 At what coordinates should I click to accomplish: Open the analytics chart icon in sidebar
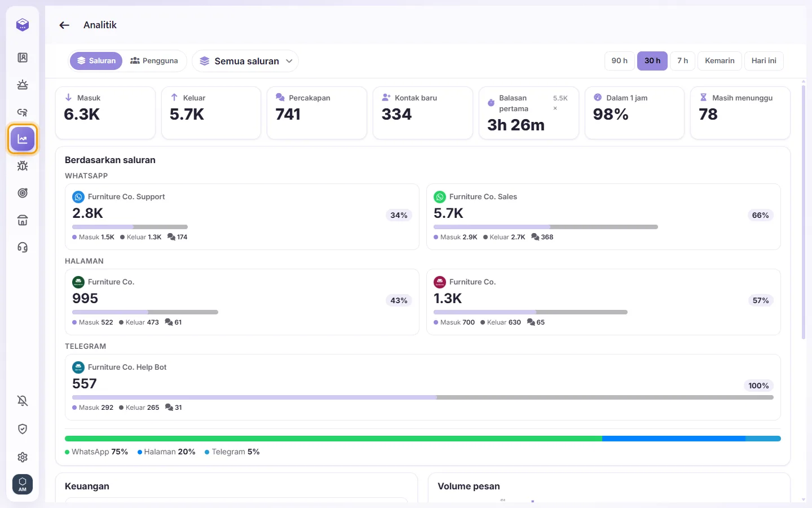[x=23, y=139]
